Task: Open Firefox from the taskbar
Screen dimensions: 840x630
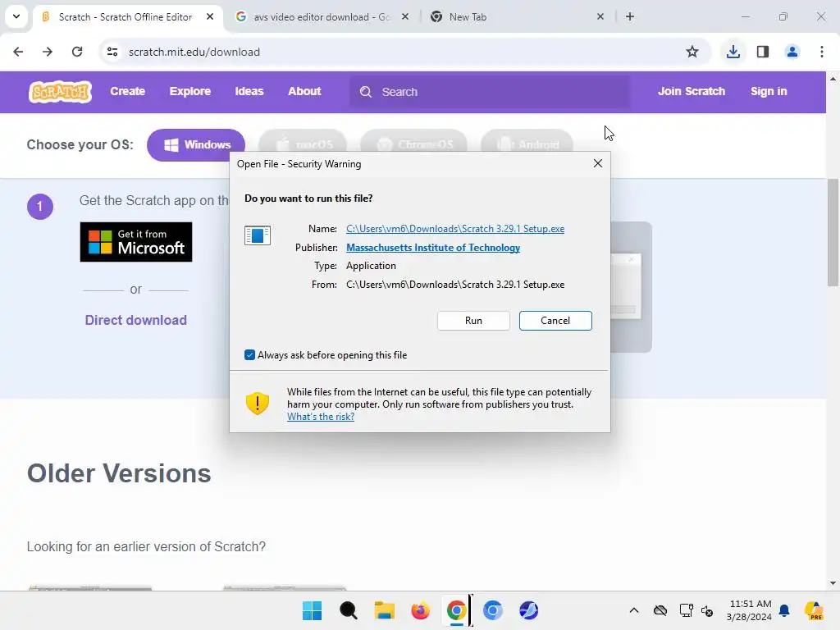Action: pyautogui.click(x=421, y=610)
